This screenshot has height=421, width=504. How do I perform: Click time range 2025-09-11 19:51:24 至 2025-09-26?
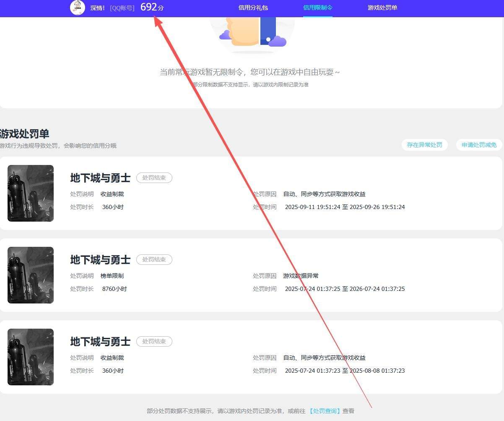pos(345,207)
